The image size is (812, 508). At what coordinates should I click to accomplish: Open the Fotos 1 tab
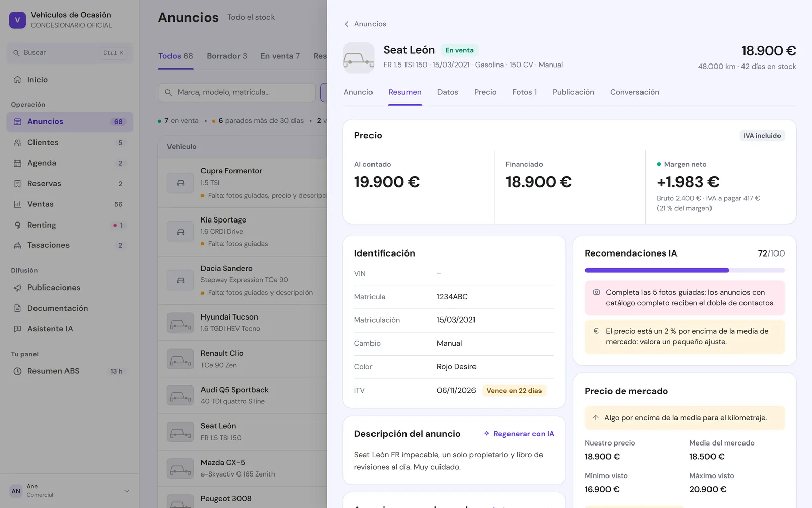click(x=524, y=92)
